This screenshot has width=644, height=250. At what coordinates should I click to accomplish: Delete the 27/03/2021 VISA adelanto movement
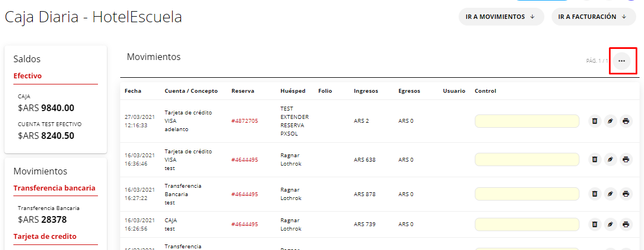594,121
